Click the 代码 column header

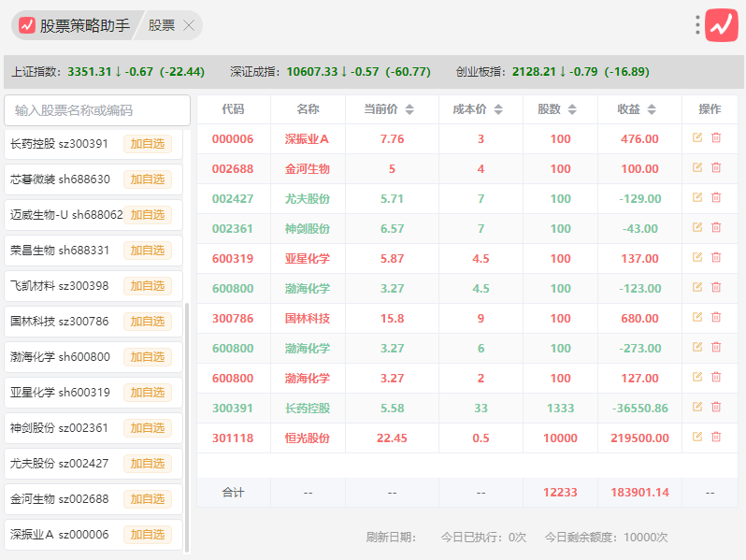[x=233, y=109]
